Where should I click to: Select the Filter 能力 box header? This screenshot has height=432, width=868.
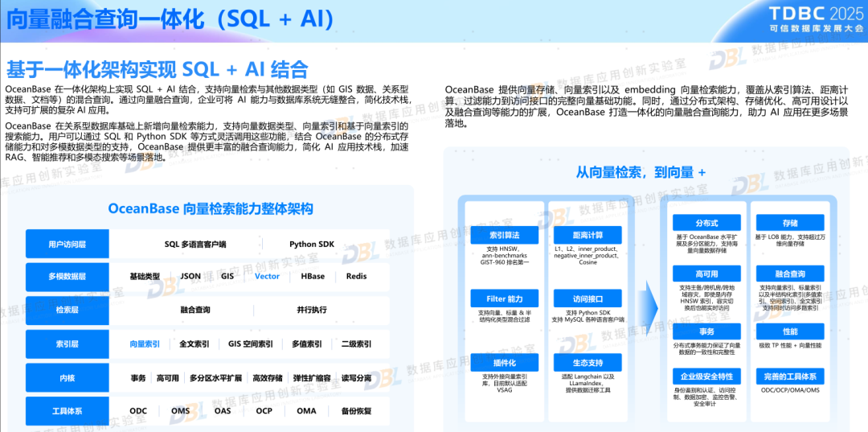click(x=504, y=299)
